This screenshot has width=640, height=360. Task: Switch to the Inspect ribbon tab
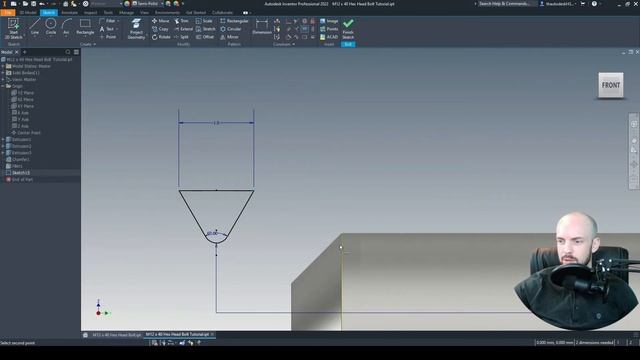coord(91,13)
